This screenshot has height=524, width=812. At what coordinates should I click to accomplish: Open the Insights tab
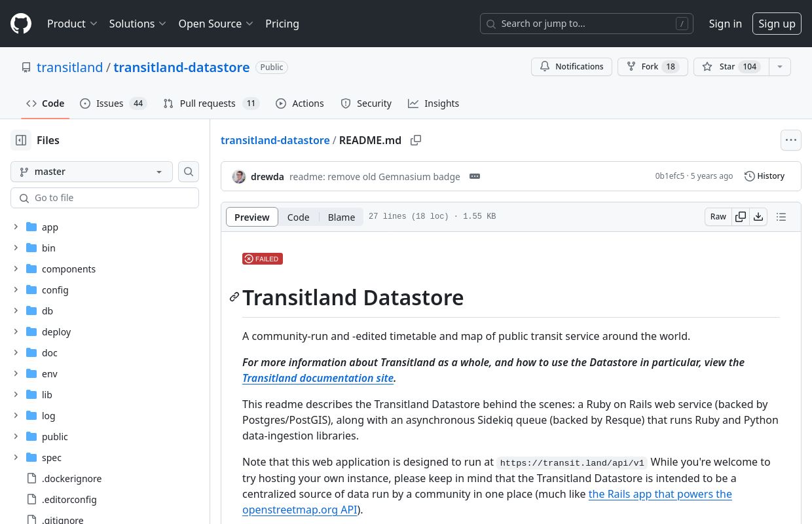coord(434,103)
